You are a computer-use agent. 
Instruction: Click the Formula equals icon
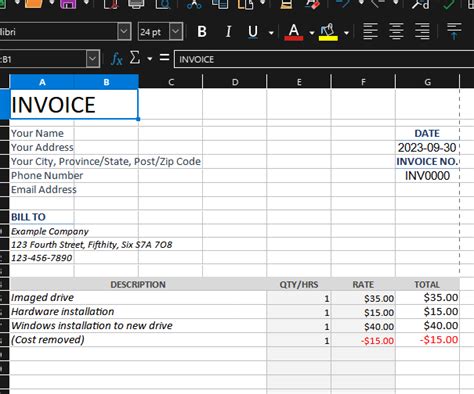tap(164, 58)
